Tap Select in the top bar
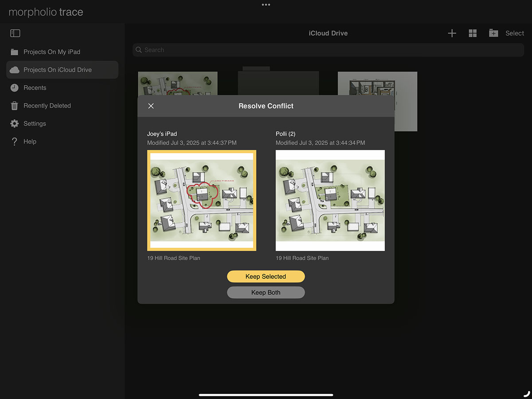This screenshot has height=399, width=532. (515, 33)
